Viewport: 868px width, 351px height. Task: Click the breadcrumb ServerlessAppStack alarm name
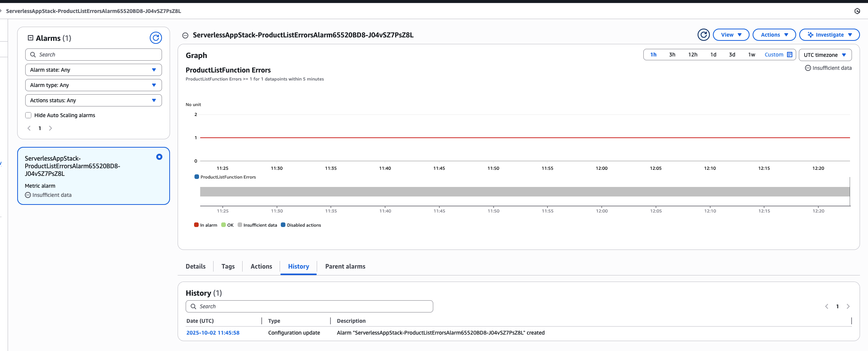(x=94, y=11)
